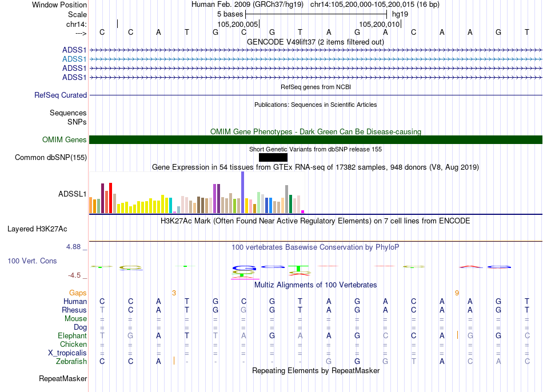
Task: Click the orange insertion mark in Zebrafish row
Action: [x=174, y=361]
